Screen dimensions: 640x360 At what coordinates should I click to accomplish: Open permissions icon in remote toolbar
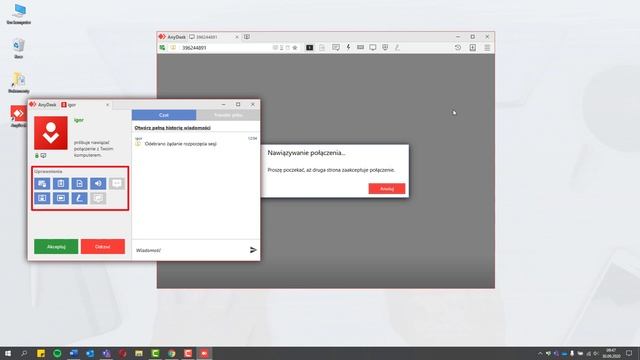[385, 48]
